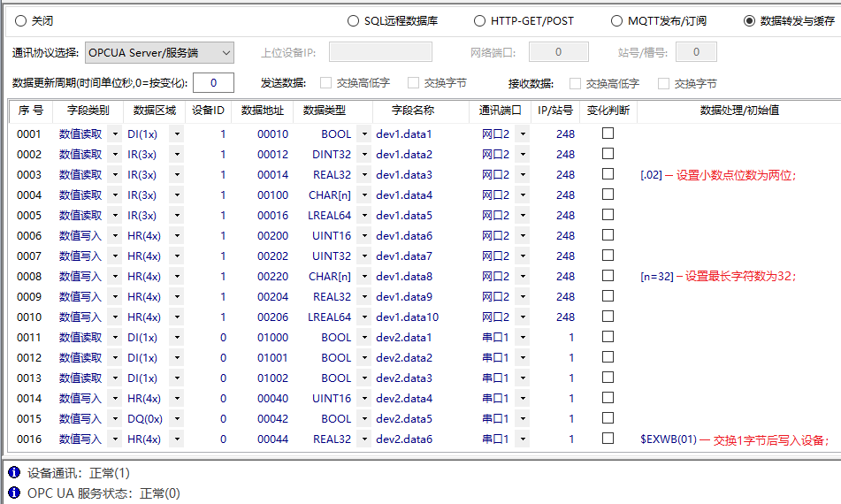
Task: Check 变化判断 box for row 0008
Action: (608, 275)
